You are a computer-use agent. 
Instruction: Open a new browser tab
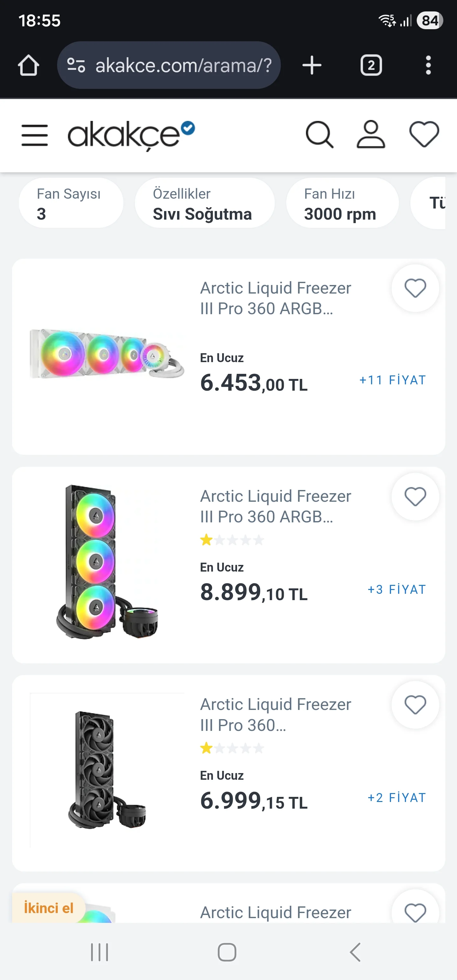pyautogui.click(x=312, y=65)
